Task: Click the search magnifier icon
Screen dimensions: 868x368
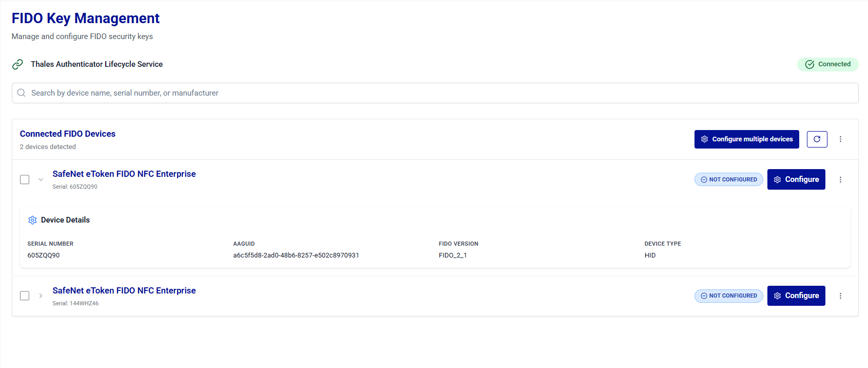Action: tap(22, 93)
